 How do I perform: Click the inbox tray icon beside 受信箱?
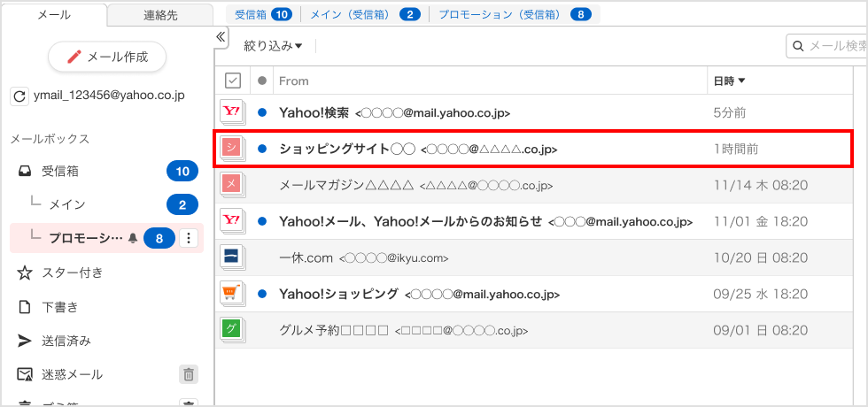pos(25,172)
